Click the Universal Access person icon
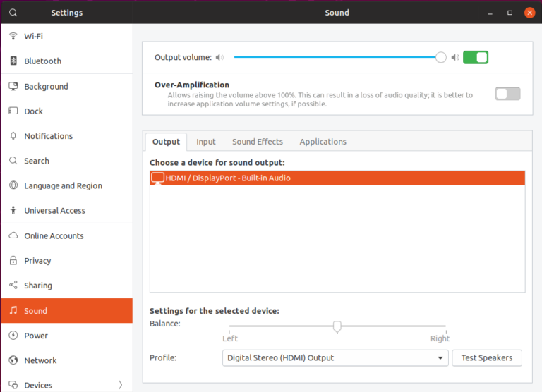542x392 pixels. click(x=13, y=210)
